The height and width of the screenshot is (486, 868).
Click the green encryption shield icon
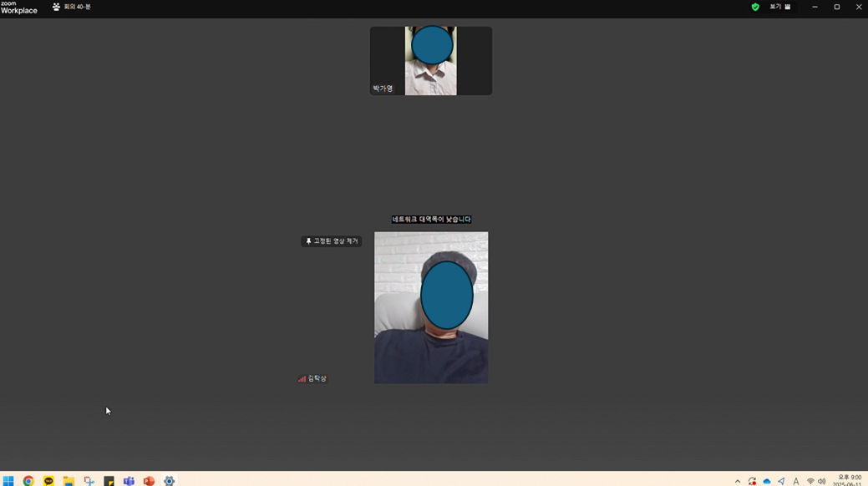click(755, 7)
